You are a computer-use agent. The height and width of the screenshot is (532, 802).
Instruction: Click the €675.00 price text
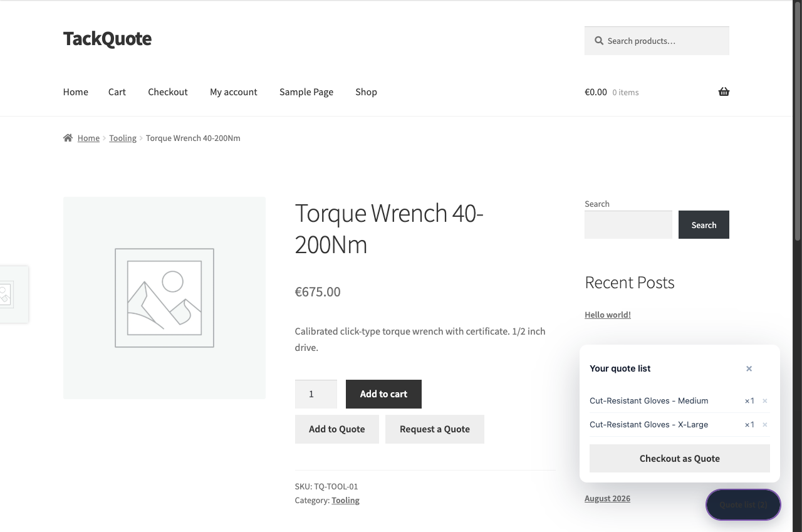[x=318, y=292]
